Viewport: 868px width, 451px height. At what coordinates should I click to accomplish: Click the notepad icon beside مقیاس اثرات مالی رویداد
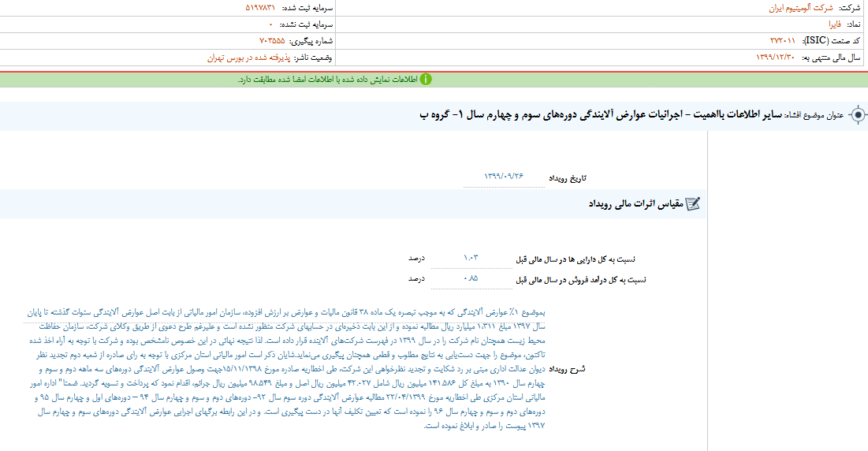click(x=693, y=203)
